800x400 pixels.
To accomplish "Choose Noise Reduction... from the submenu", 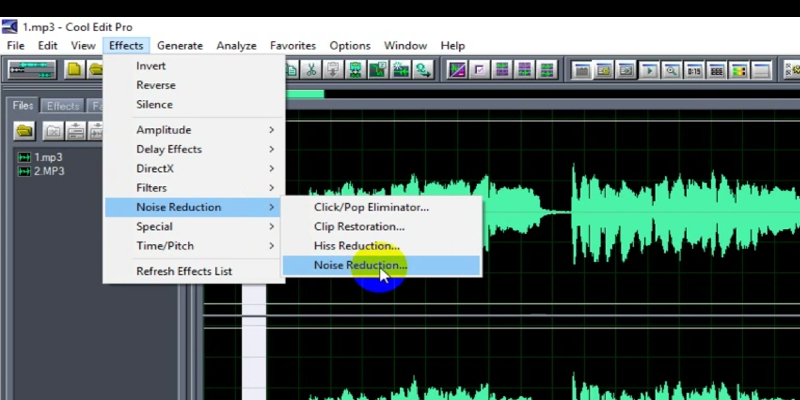I will click(360, 265).
